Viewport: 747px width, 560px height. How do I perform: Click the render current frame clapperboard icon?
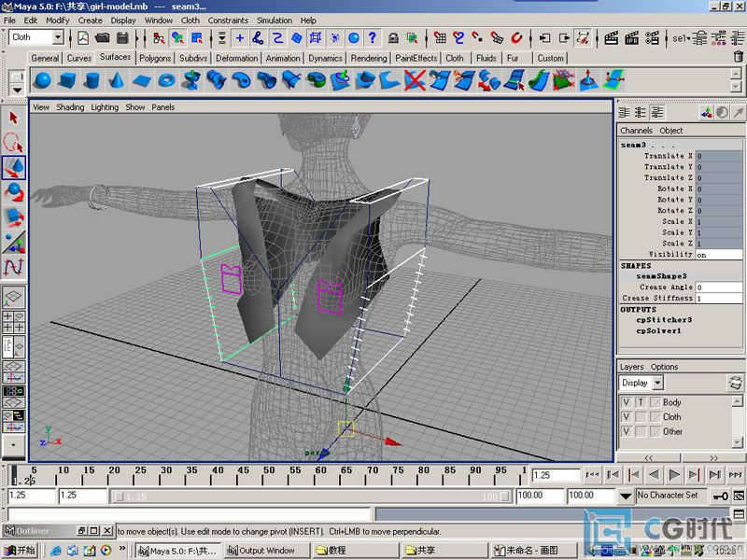(x=612, y=37)
